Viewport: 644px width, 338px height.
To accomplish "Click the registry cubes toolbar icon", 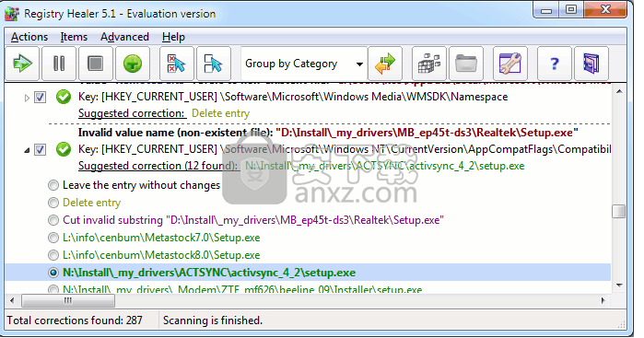I will point(428,64).
